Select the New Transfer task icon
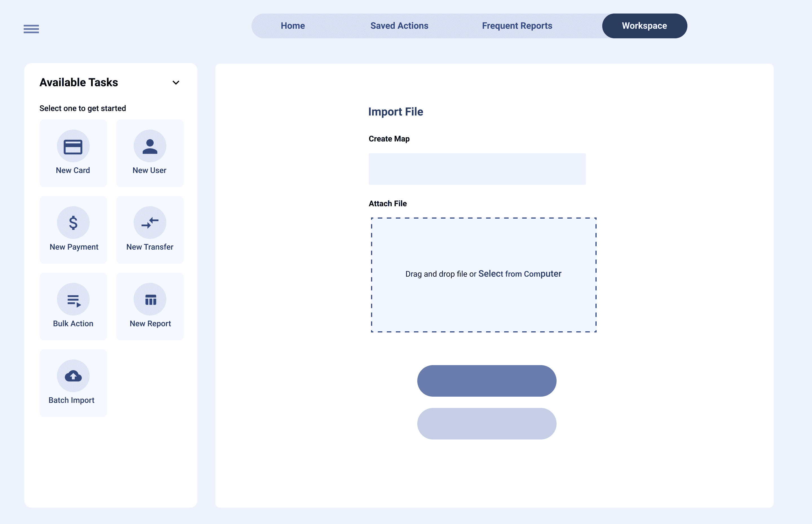812x524 pixels. tap(149, 223)
